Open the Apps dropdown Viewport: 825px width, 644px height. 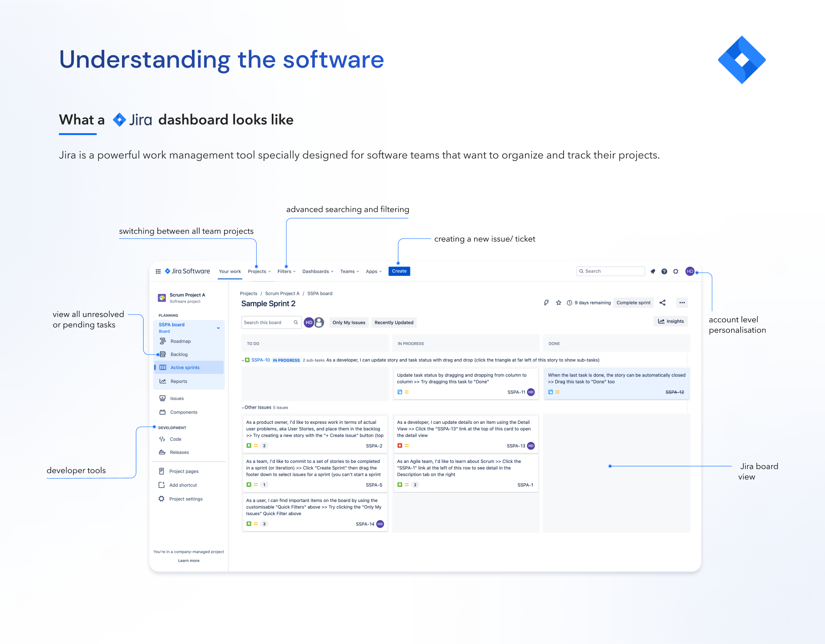tap(374, 271)
